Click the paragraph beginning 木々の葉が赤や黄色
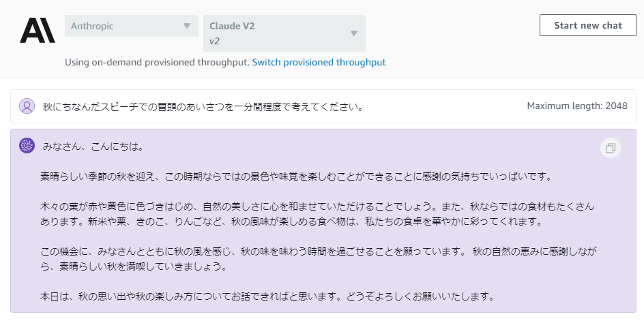Image resolution: width=644 pixels, height=323 pixels. tap(317, 214)
